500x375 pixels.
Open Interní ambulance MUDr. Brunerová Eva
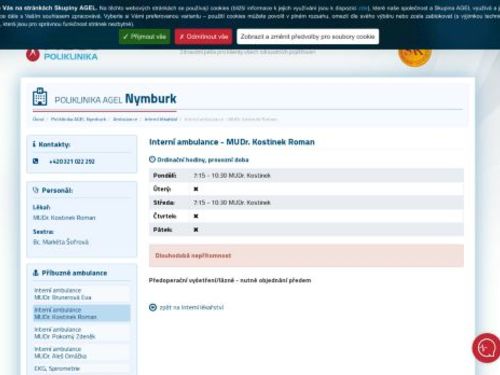(81, 294)
